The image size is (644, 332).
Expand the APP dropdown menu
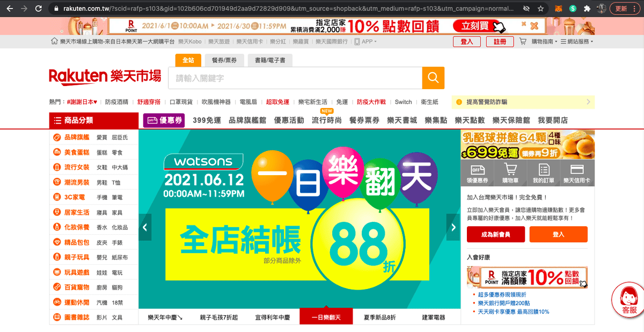[x=366, y=41]
